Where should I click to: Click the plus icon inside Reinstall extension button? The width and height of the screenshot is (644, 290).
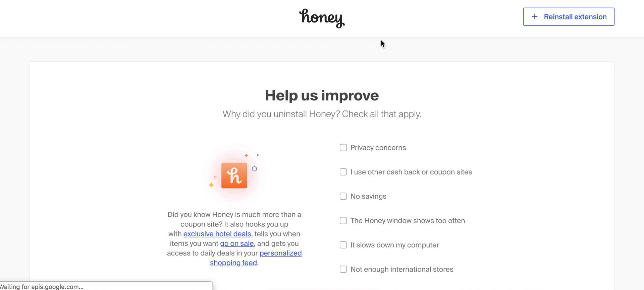tap(534, 16)
